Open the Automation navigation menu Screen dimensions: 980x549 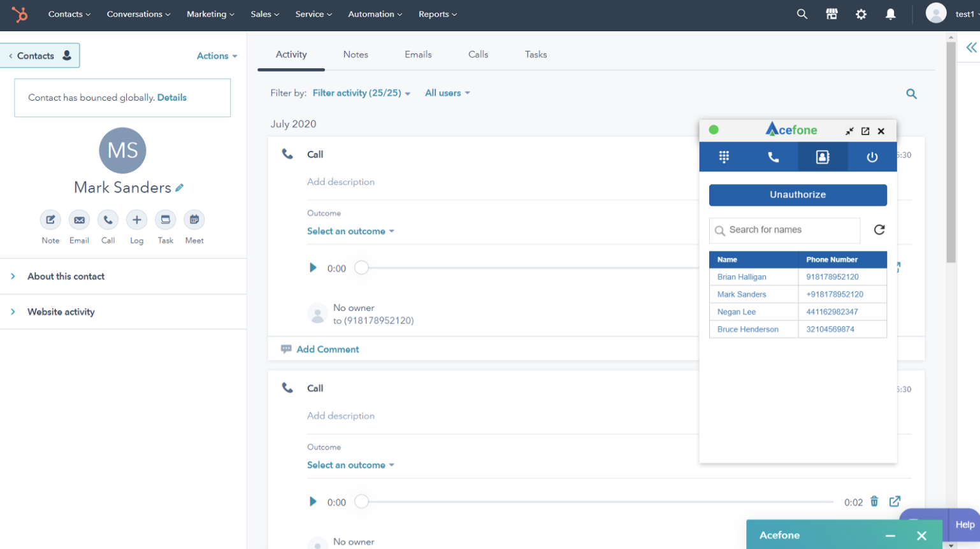(x=375, y=14)
